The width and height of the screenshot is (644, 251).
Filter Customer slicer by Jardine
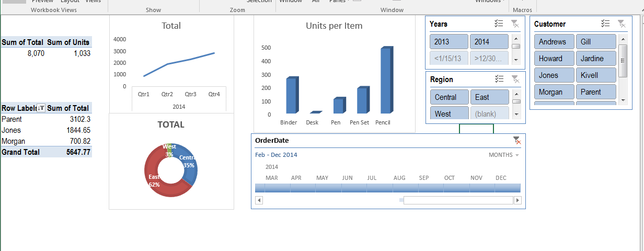tap(596, 59)
